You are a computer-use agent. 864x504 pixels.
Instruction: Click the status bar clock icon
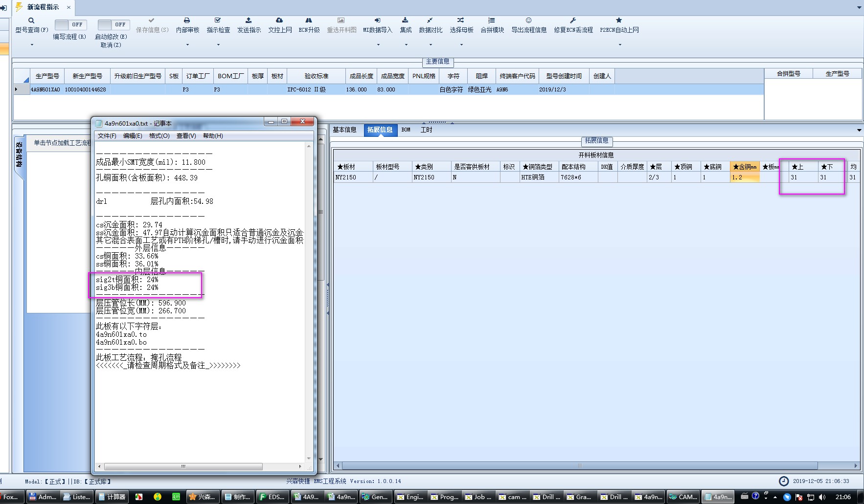783,481
